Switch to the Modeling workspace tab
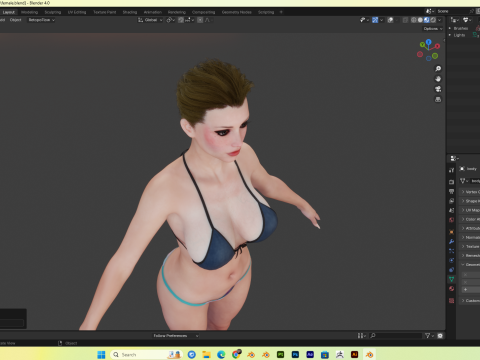Screen dimensions: 480x360 [29, 12]
